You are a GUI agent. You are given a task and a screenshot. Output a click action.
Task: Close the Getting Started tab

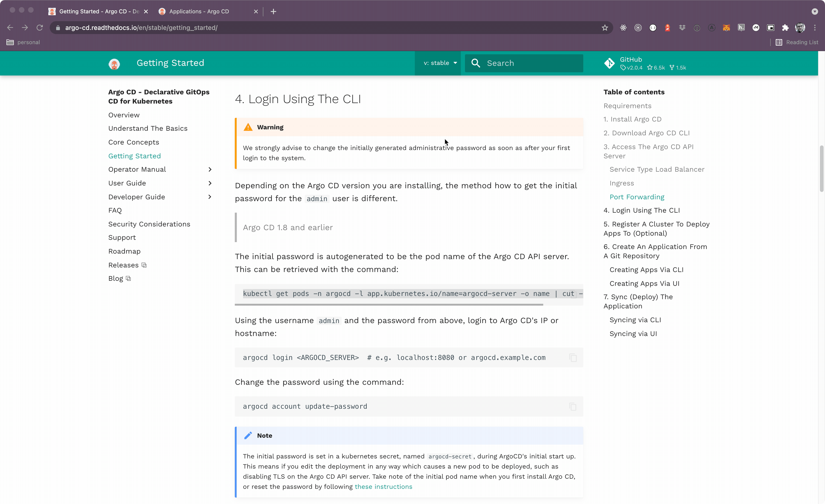(146, 11)
